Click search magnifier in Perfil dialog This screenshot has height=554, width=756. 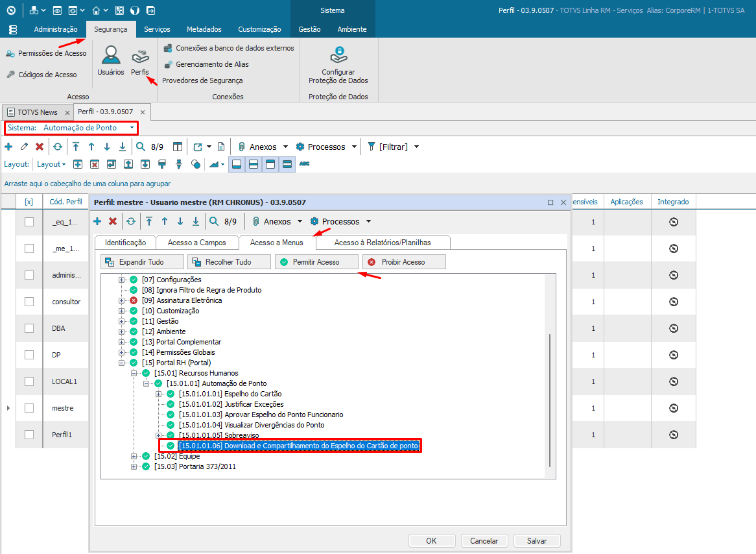pos(213,221)
